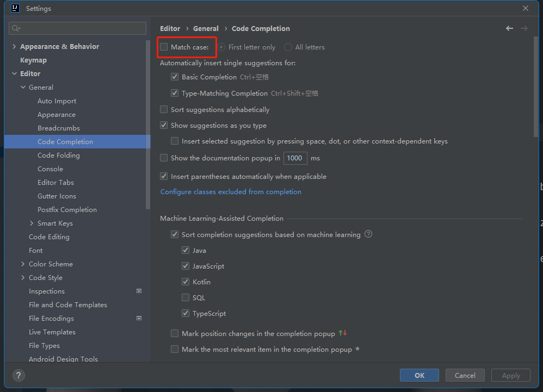This screenshot has width=543, height=392.
Task: Toggle Insert parentheses automatically when applicable
Action: point(164,176)
